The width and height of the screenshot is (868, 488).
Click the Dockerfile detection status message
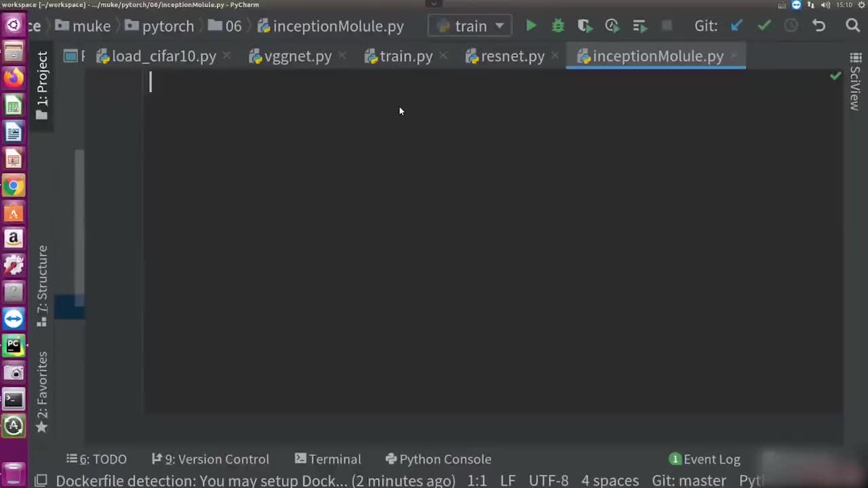pos(256,481)
